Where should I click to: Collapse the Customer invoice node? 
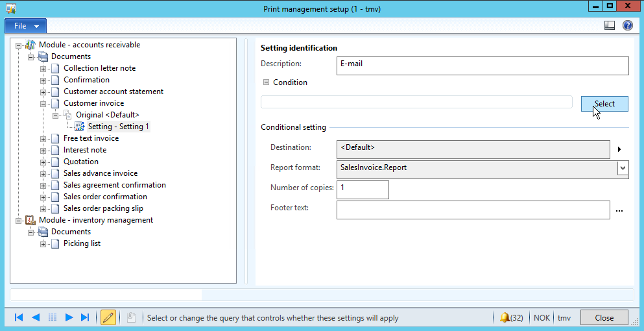(x=43, y=103)
